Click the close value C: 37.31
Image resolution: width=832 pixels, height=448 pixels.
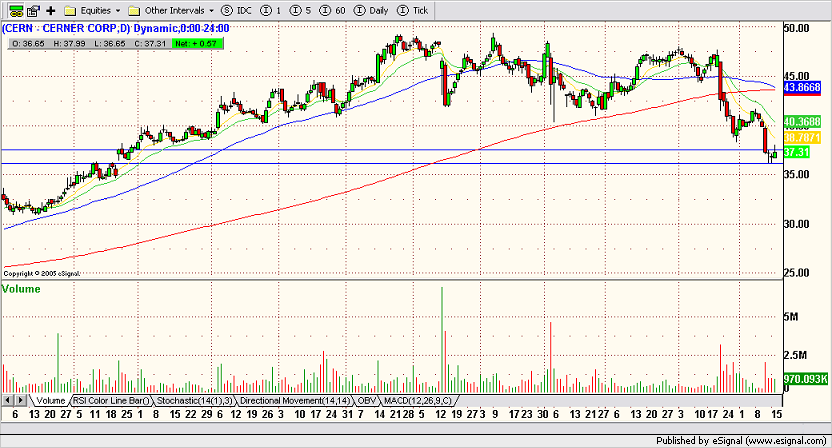click(150, 44)
